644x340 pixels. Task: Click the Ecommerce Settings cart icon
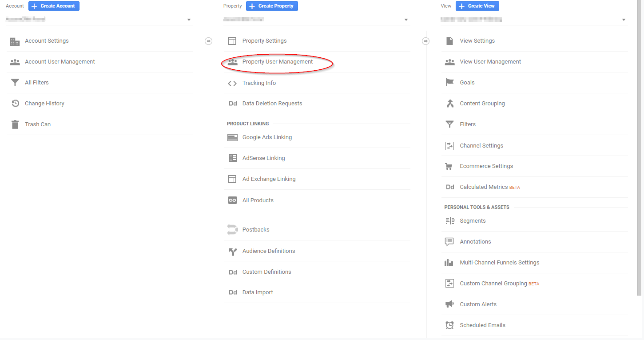click(x=449, y=166)
